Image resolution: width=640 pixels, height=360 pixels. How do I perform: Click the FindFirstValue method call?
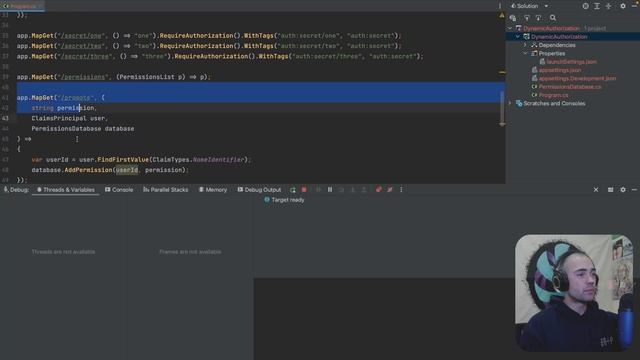(x=123, y=160)
